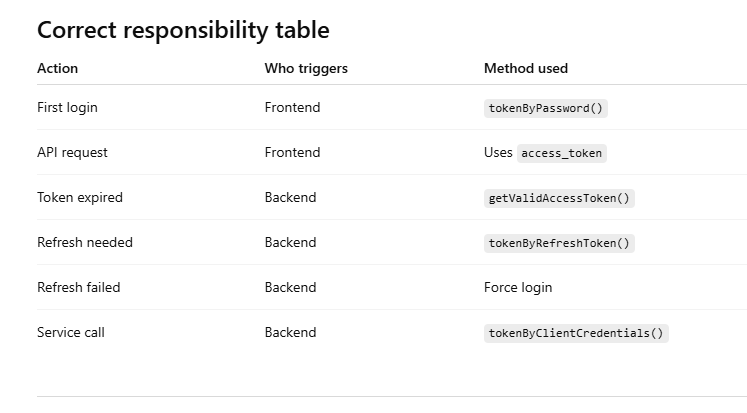Screen dimensions: 747x413
Task: Select the "Method used" column header
Action: pos(526,69)
